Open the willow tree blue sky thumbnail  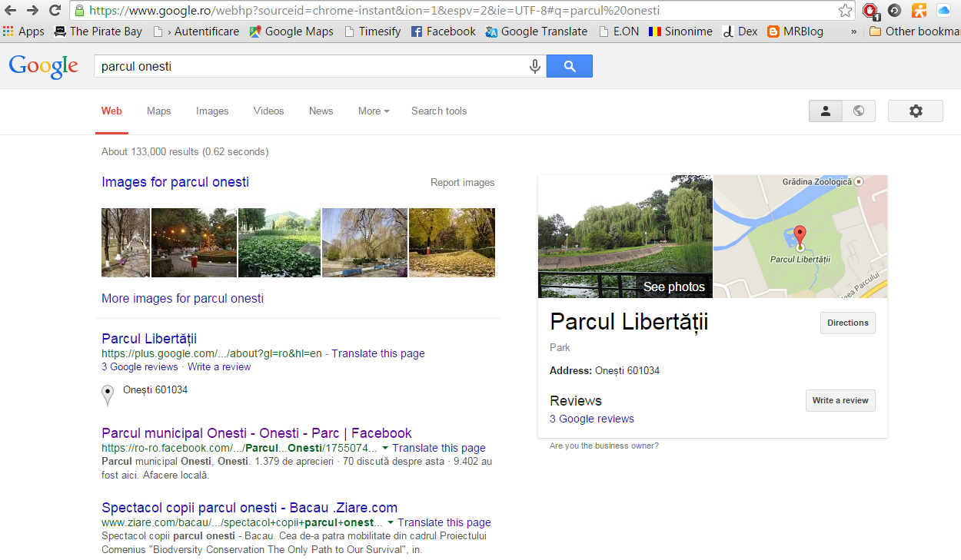(x=364, y=243)
